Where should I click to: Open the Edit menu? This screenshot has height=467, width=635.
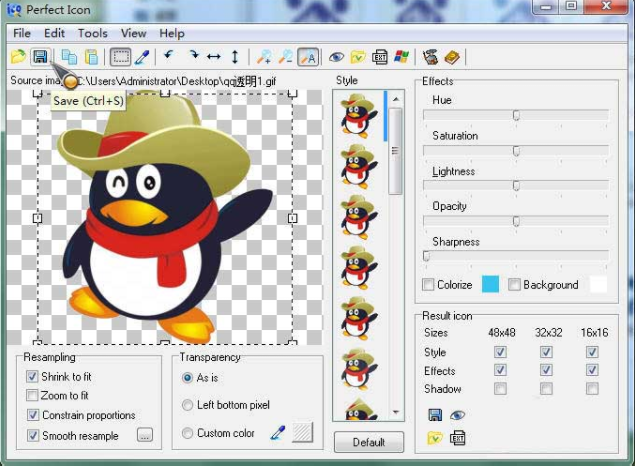(54, 33)
